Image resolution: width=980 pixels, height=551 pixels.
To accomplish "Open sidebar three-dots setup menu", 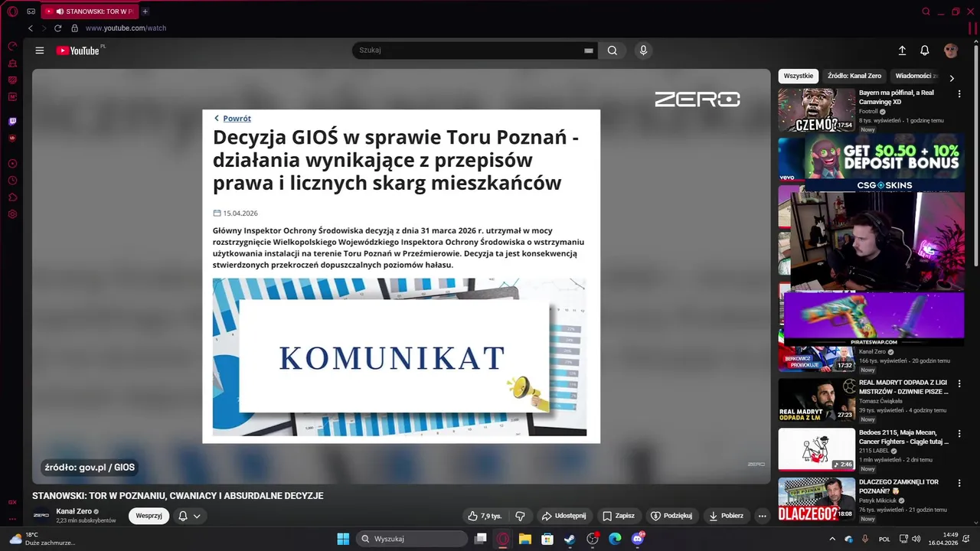I will click(12, 519).
